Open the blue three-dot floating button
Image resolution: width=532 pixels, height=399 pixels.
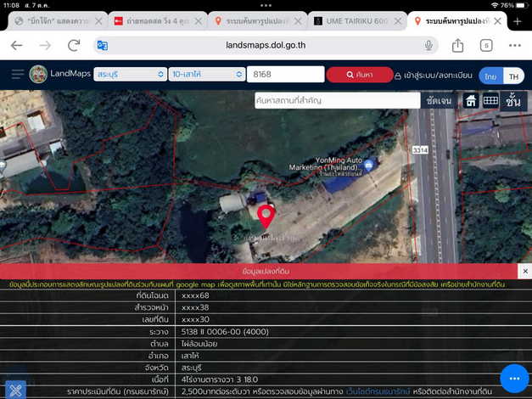pyautogui.click(x=514, y=378)
